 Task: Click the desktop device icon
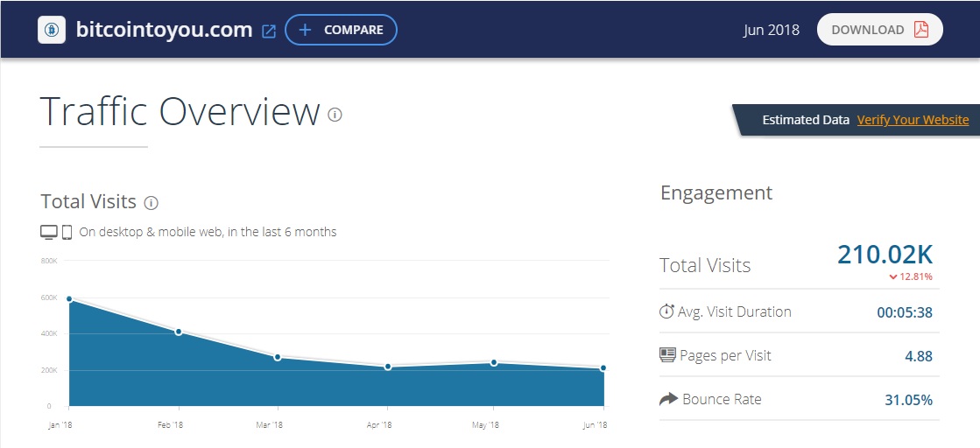pos(49,233)
